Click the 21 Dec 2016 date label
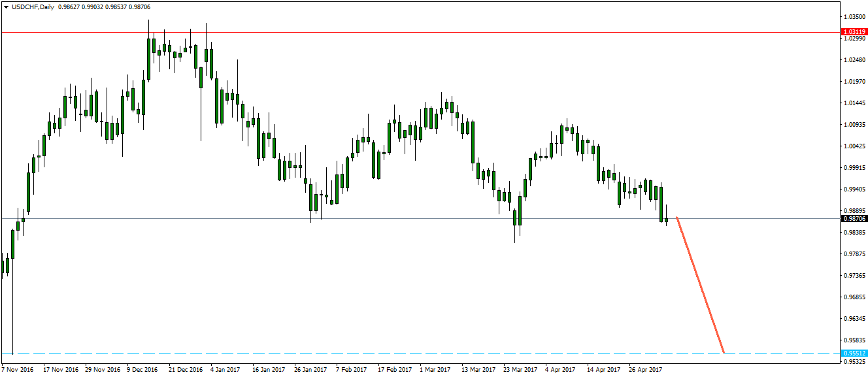Viewport: 868px width, 377px height. [186, 370]
